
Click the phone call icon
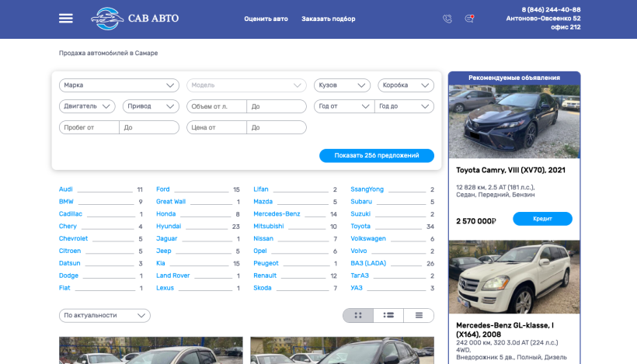click(447, 19)
